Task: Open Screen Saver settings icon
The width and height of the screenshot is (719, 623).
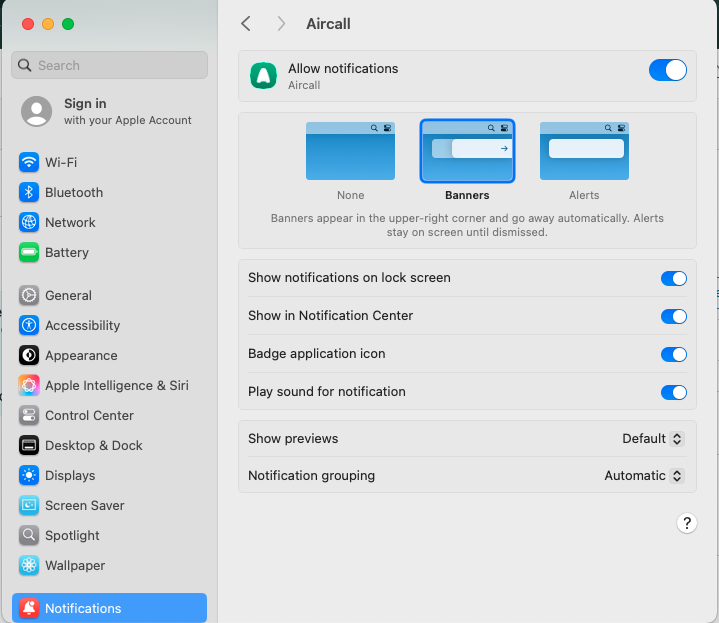Action: pyautogui.click(x=29, y=505)
